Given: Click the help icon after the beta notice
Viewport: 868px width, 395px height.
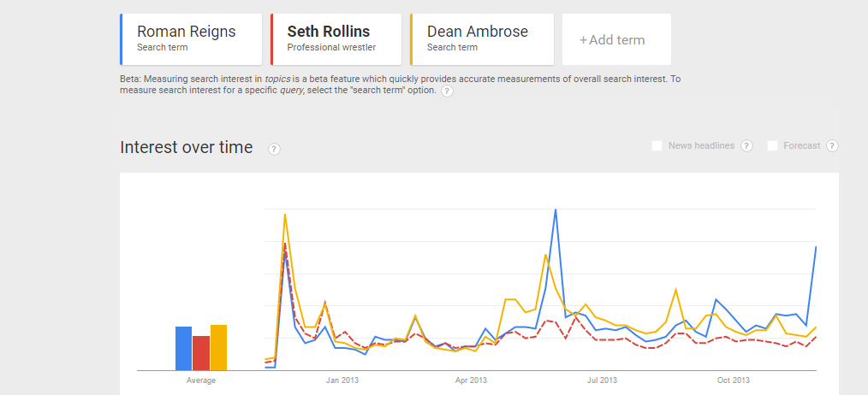Looking at the screenshot, I should 447,91.
